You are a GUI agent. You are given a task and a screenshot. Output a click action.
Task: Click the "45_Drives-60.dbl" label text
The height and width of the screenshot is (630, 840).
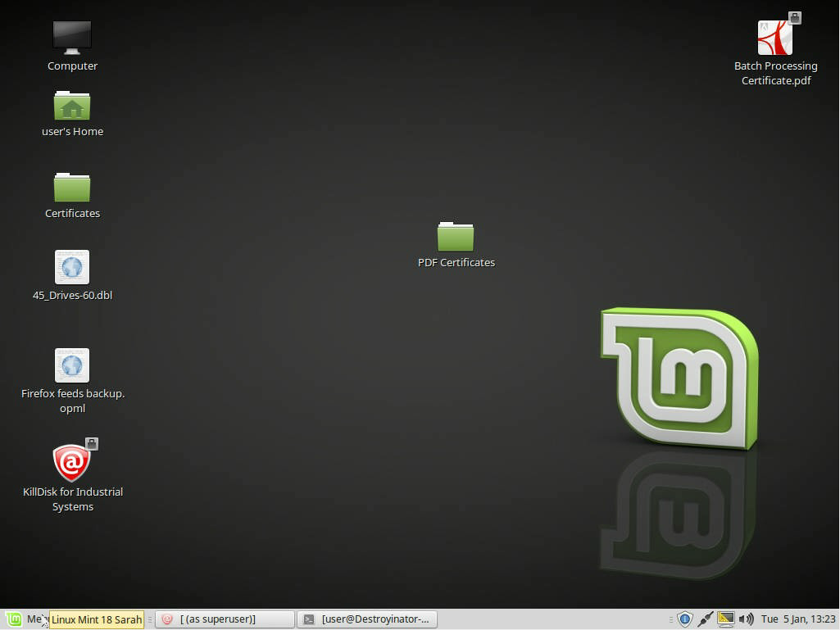coord(72,295)
